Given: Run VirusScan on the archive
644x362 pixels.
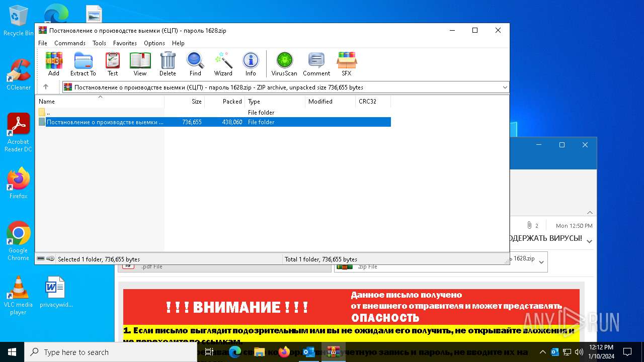Looking at the screenshot, I should (284, 64).
